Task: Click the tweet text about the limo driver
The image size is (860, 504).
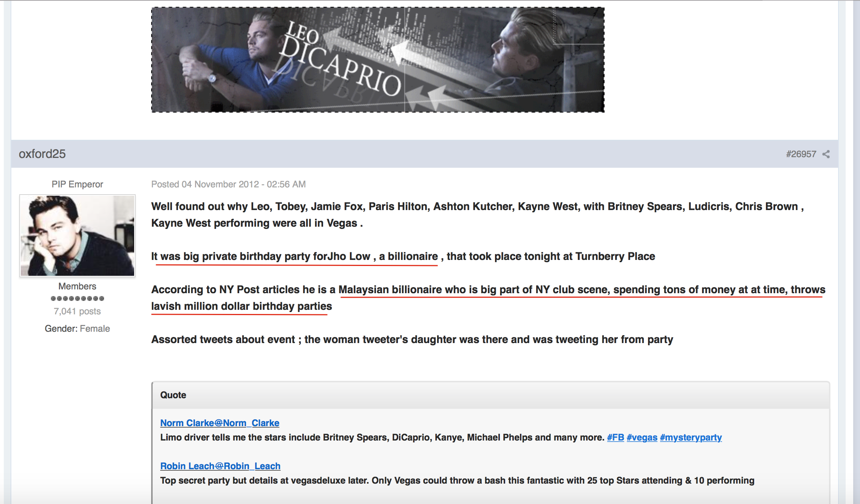Action: click(382, 437)
